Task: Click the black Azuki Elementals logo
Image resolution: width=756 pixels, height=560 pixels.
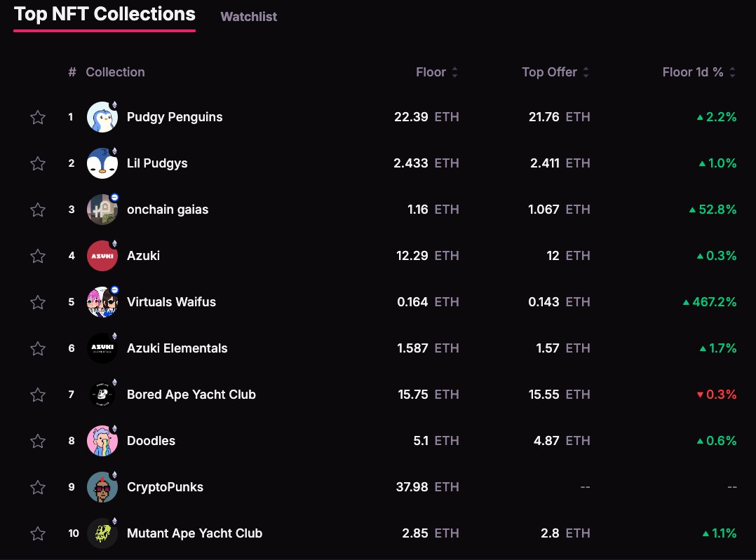Action: click(x=102, y=348)
